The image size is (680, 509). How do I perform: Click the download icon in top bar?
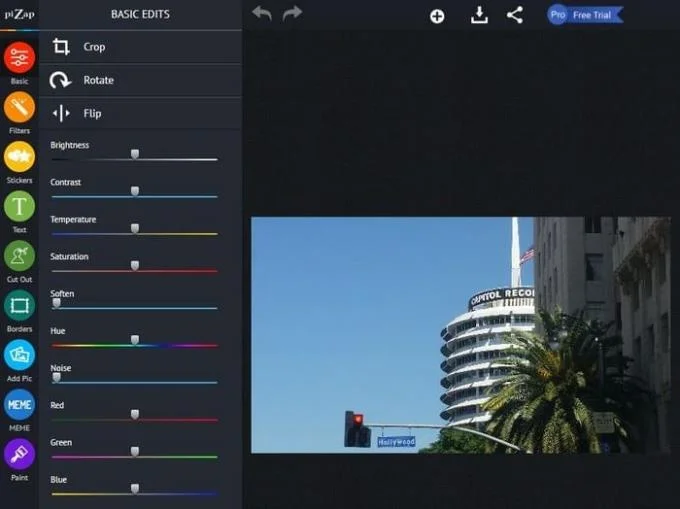tap(479, 15)
